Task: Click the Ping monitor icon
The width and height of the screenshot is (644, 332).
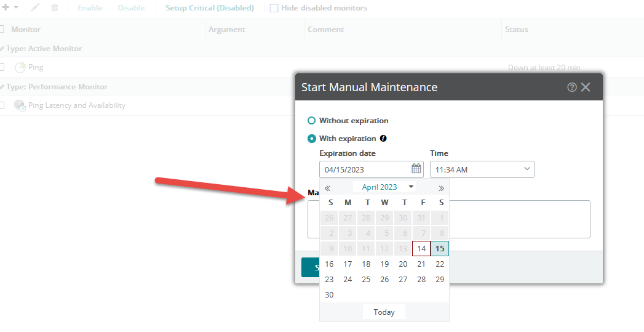Action: (20, 68)
